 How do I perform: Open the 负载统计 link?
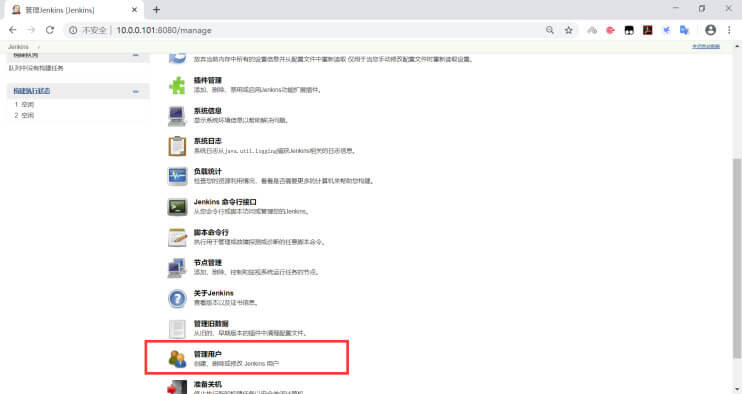click(x=208, y=171)
